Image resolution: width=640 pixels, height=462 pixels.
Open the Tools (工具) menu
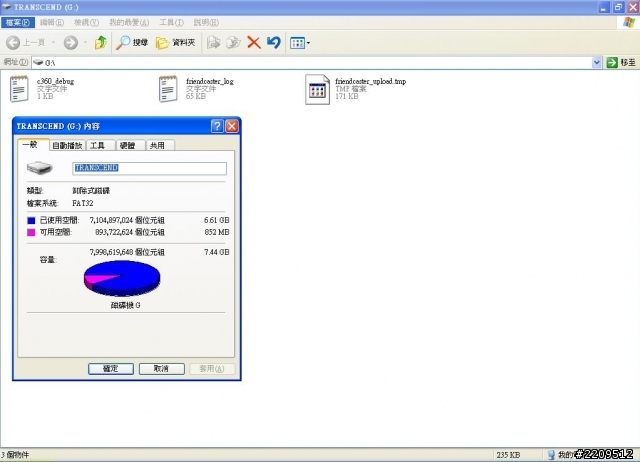[x=171, y=22]
